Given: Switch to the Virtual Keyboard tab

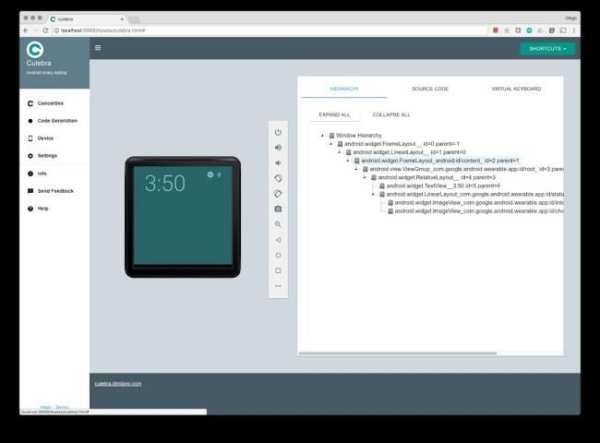Looking at the screenshot, I should [x=516, y=89].
